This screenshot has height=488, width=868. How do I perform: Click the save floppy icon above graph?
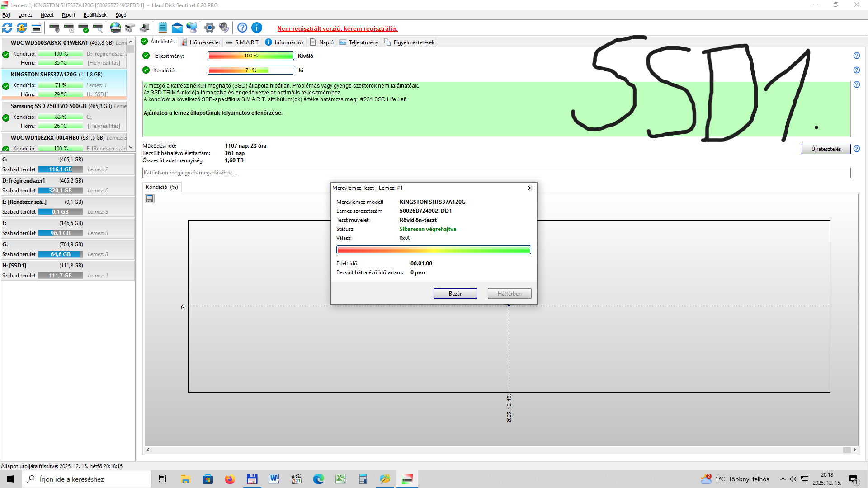150,199
